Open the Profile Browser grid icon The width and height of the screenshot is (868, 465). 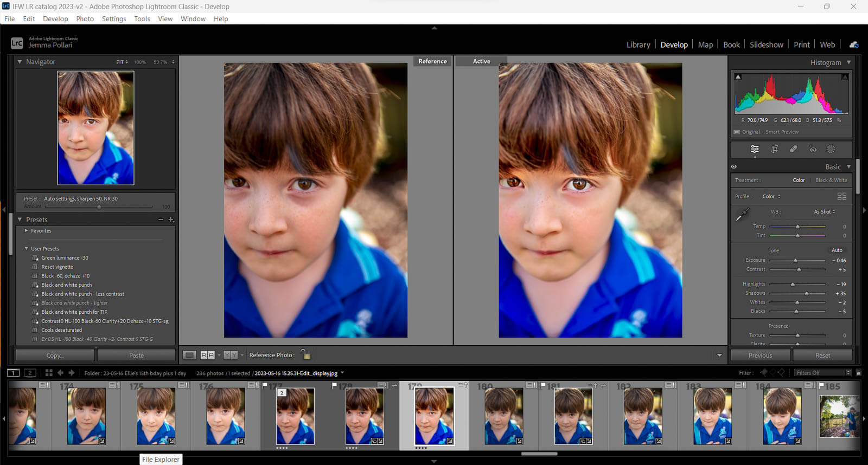[x=841, y=196]
